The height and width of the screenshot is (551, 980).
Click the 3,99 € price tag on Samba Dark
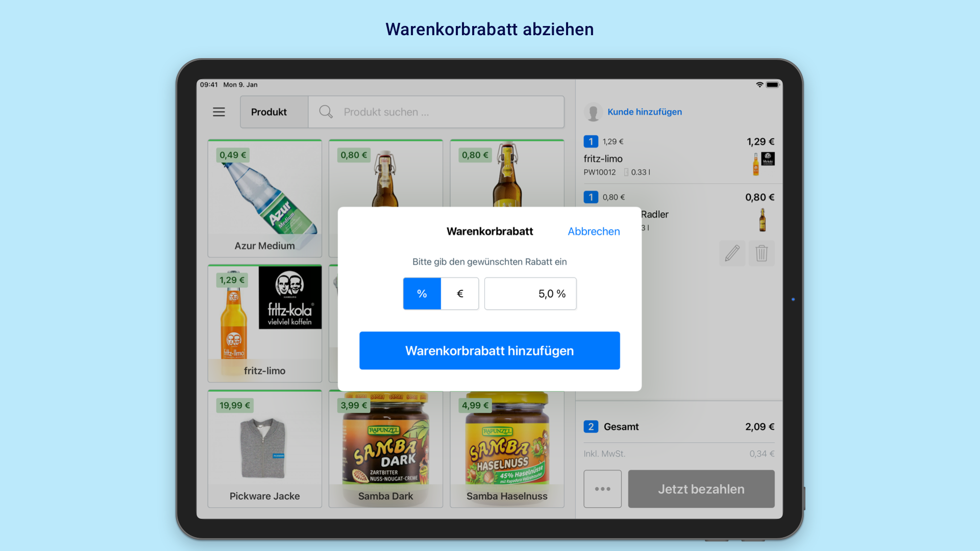(354, 406)
